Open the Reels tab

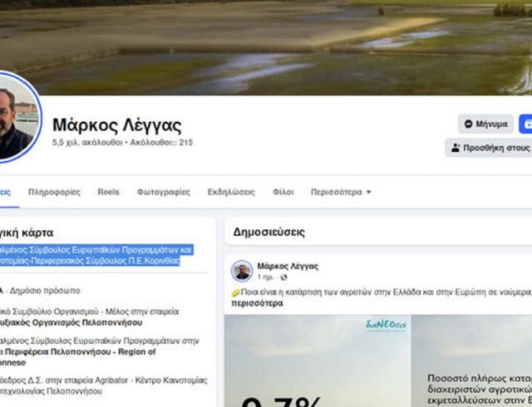(109, 192)
